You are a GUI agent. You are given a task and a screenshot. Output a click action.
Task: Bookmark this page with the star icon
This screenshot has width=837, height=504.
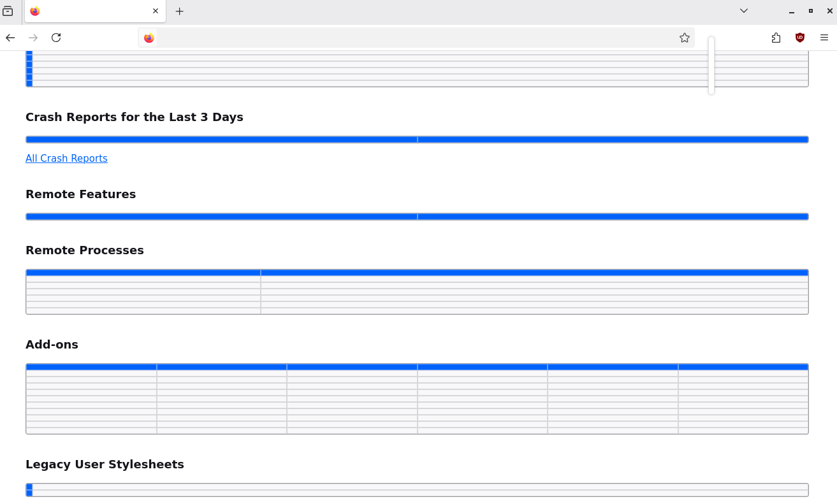tap(685, 38)
